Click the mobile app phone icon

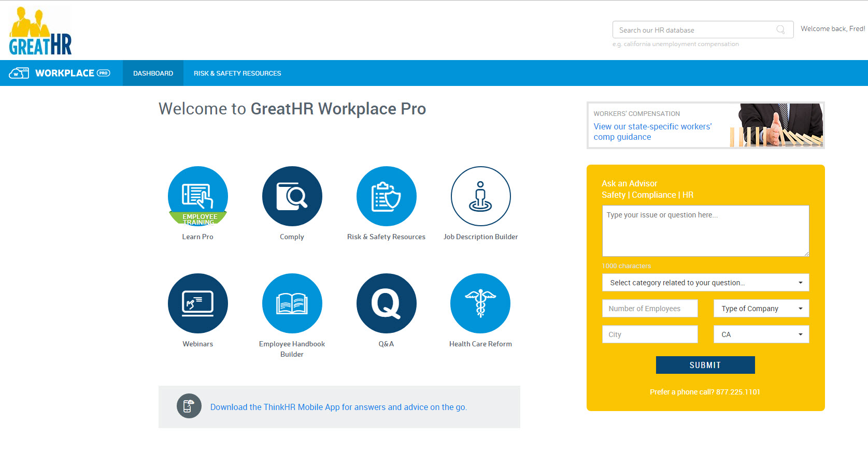click(x=189, y=406)
